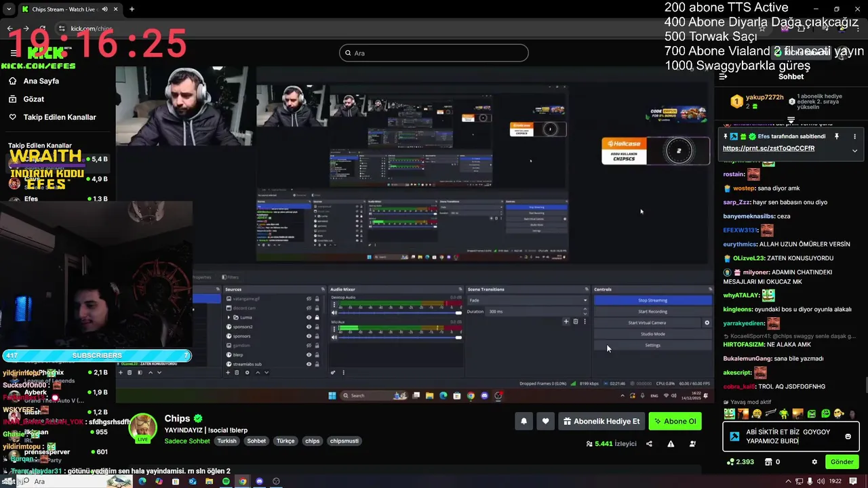Click the share icon next to viewer count

tap(649, 444)
